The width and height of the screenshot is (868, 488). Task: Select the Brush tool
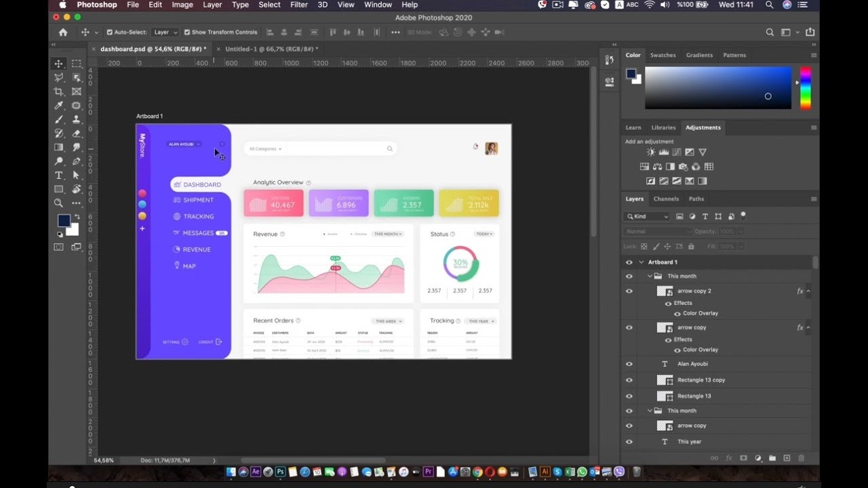pos(59,119)
